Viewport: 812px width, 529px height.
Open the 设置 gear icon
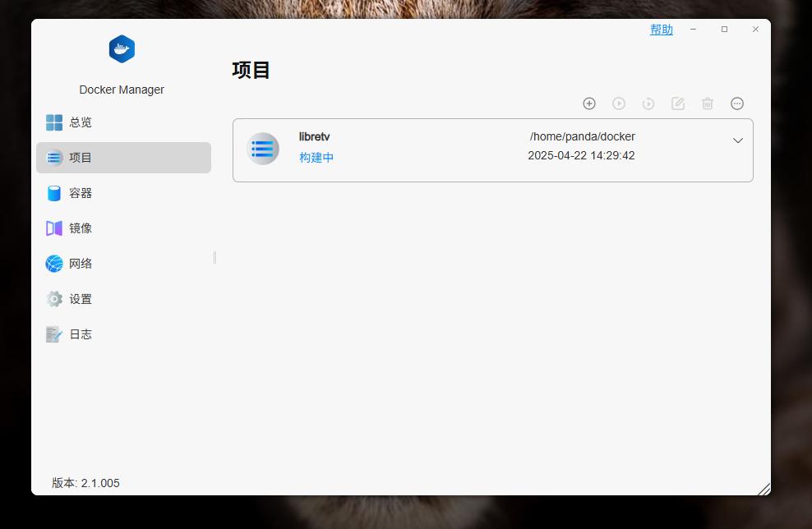pos(53,299)
